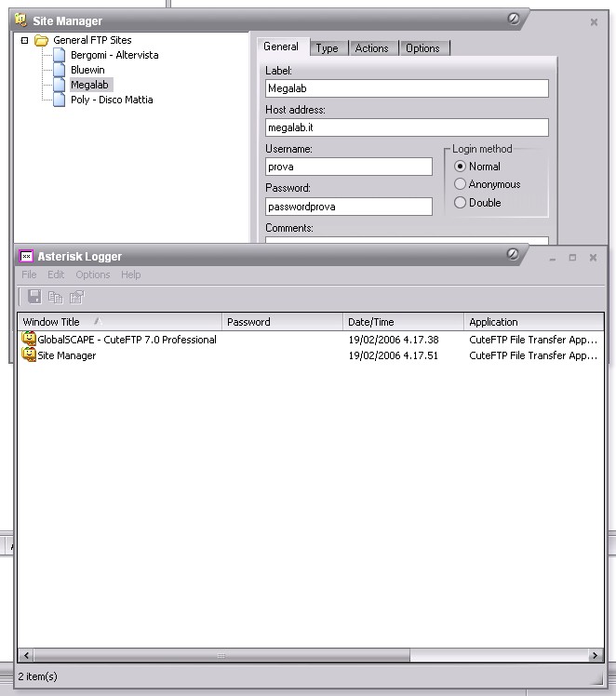Select the Site Manager row in logger list
The width and height of the screenshot is (616, 696).
[x=311, y=355]
